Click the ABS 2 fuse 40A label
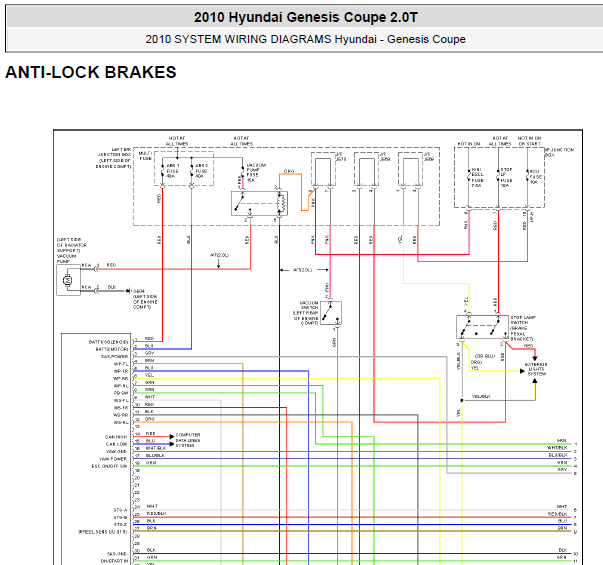Viewport: 603px width, 565px height. click(x=202, y=171)
